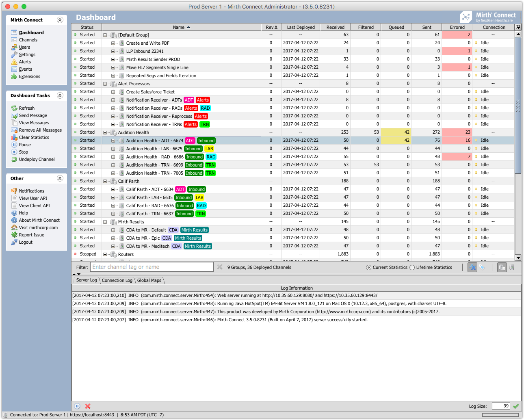524x420 pixels.
Task: Pause the server log with the pause icon
Action: point(77,406)
